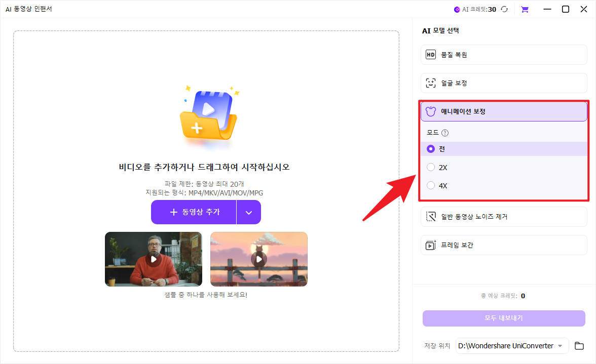Refresh the AI credits counter
Screen dimensions: 596x364
coord(504,9)
